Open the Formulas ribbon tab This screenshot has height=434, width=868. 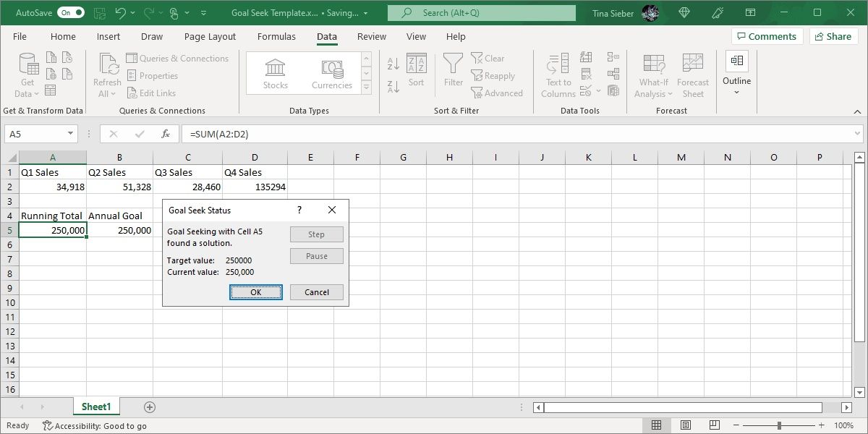coord(276,37)
